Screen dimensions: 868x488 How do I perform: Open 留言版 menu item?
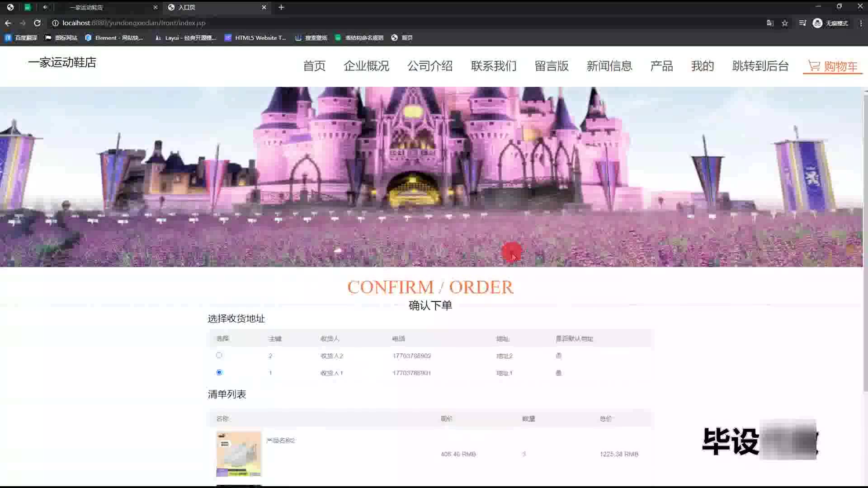tap(552, 66)
